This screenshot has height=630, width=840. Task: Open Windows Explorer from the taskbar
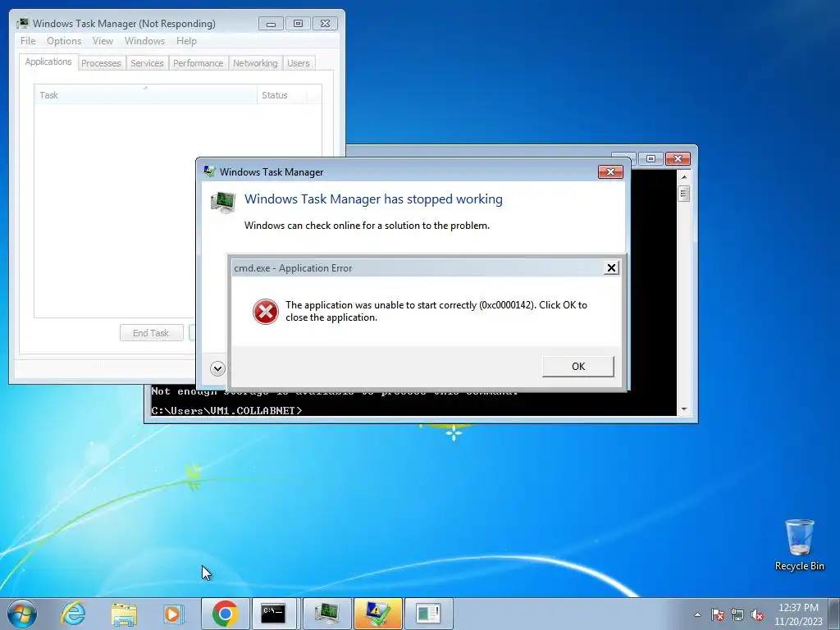[124, 614]
